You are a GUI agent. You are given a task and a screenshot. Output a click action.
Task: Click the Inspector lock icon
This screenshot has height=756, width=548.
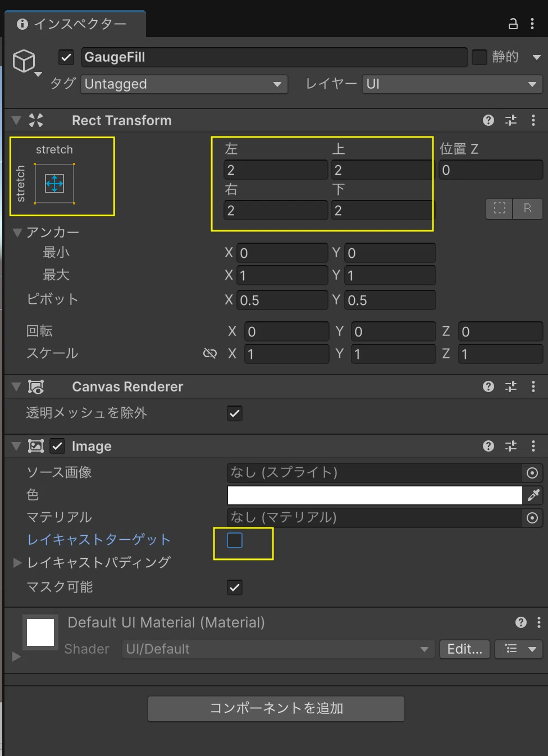click(x=513, y=24)
